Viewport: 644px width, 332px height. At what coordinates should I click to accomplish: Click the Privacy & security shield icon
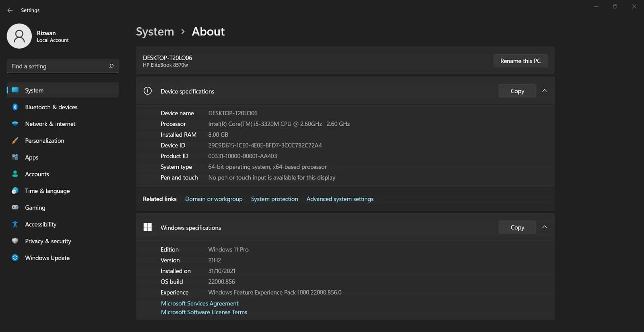click(x=15, y=241)
